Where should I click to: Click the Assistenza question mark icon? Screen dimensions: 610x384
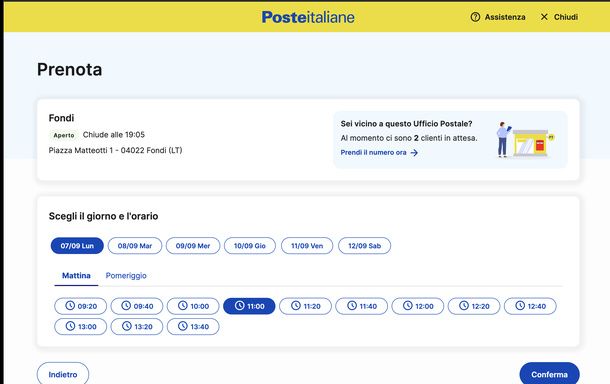click(x=475, y=17)
